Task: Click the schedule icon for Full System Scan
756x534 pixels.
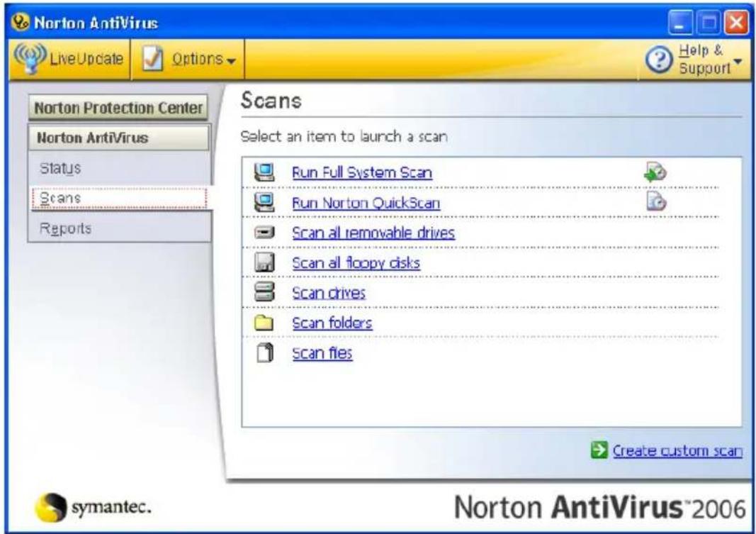Action: click(x=655, y=172)
